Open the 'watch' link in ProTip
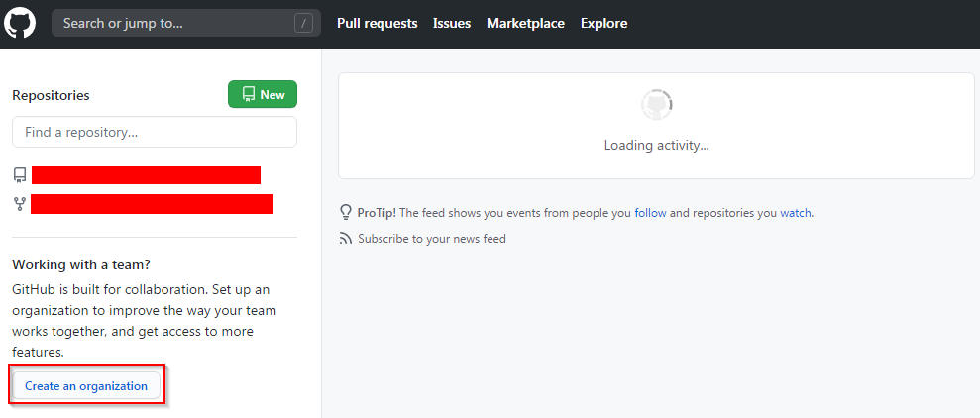The height and width of the screenshot is (418, 980). click(x=796, y=212)
